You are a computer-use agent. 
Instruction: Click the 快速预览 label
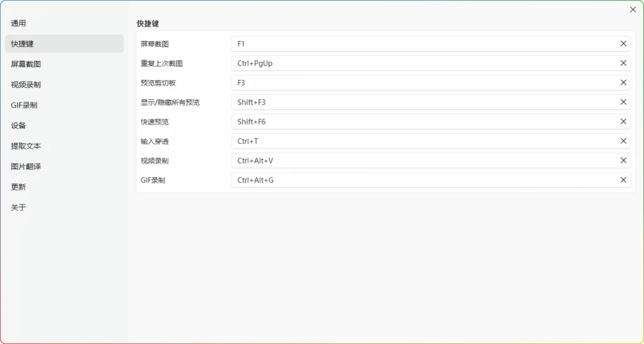[155, 122]
